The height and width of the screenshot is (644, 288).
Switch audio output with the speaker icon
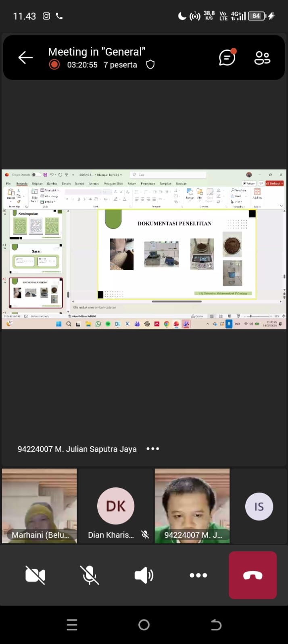(144, 575)
